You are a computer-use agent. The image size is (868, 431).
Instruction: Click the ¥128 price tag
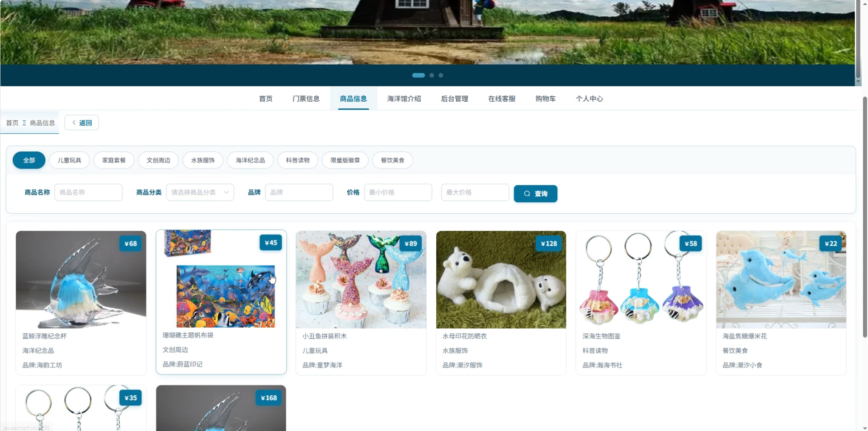tap(549, 244)
